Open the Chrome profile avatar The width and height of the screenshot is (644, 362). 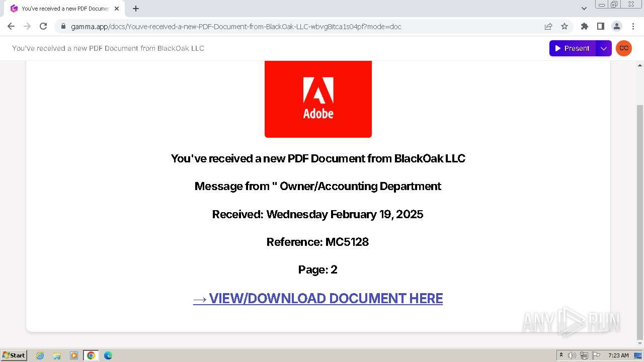coord(616,26)
